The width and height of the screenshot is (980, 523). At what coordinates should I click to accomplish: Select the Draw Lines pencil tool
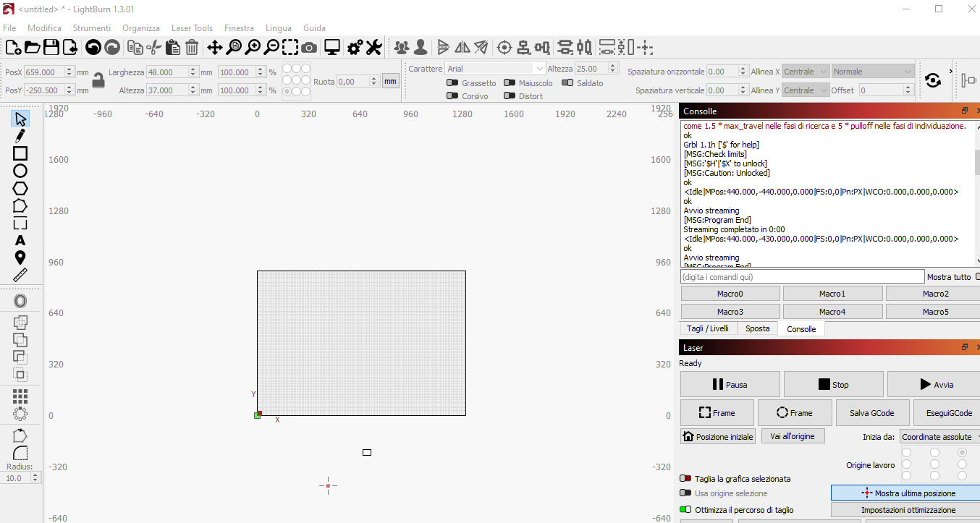[20, 136]
